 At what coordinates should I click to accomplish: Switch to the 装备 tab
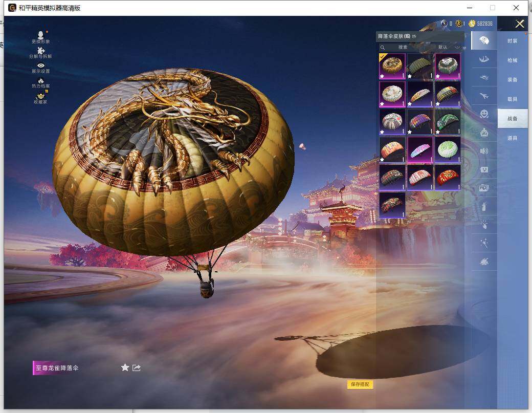coord(513,80)
